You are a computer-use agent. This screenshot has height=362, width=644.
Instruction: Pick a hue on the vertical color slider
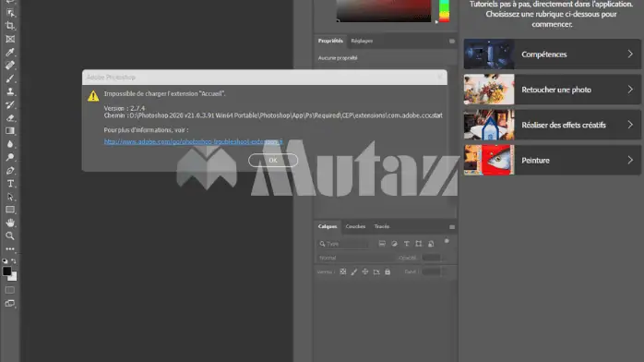(444, 11)
